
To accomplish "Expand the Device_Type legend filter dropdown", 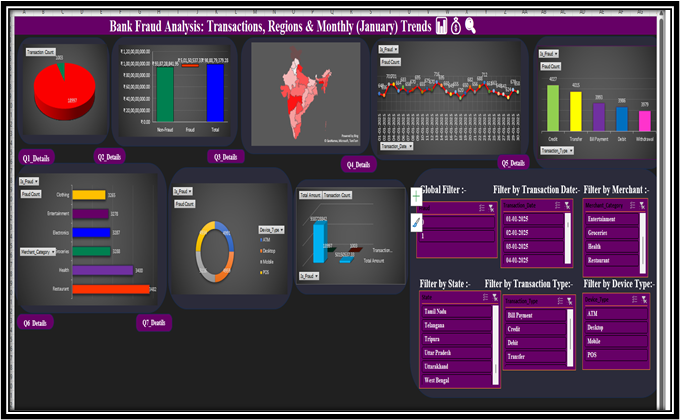I will (271, 230).
